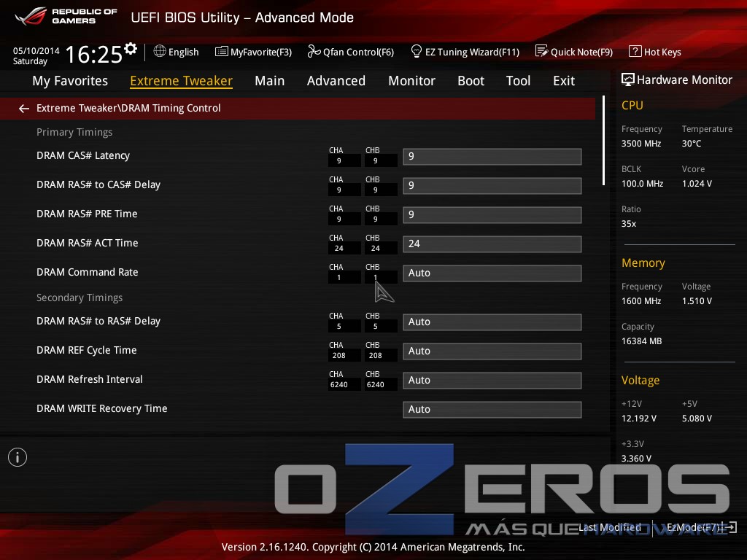Edit DRAM Command Rate Auto field
Viewport: 747px width, 560px height.
pos(492,273)
